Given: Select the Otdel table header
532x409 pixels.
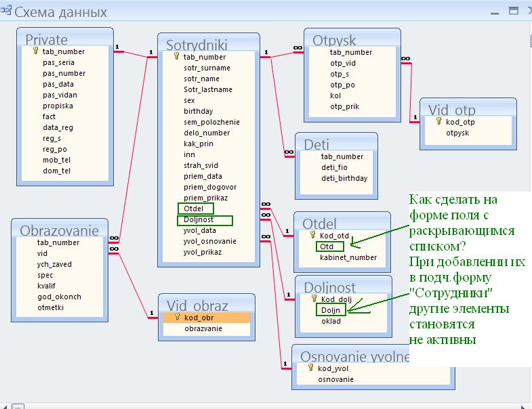Looking at the screenshot, I should pyautogui.click(x=342, y=221).
